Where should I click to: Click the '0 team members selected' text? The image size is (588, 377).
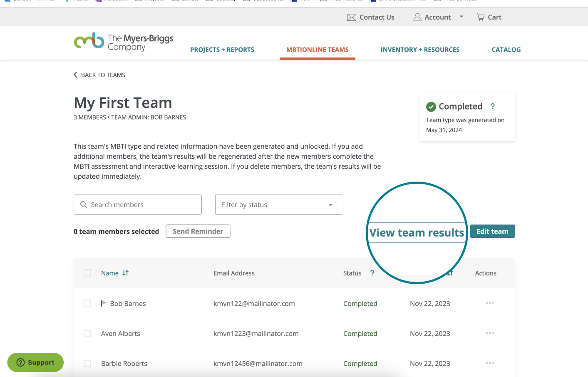tap(116, 232)
